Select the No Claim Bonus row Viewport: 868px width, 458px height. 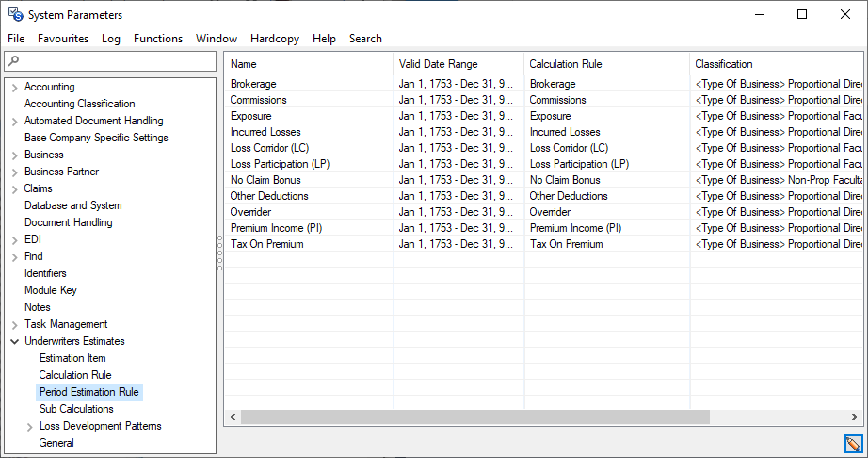(265, 180)
